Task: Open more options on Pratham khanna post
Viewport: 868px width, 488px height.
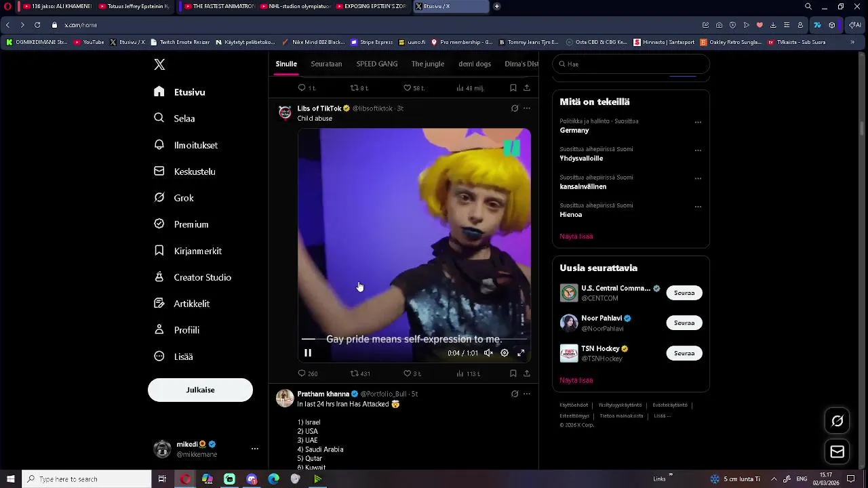Action: tap(527, 394)
